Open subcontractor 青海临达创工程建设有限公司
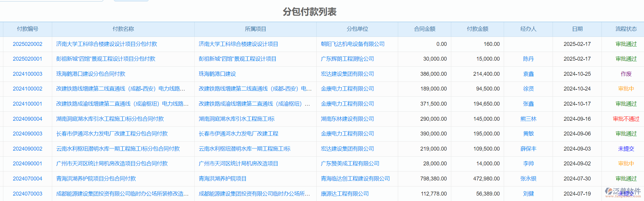The image size is (644, 201). pyautogui.click(x=355, y=179)
